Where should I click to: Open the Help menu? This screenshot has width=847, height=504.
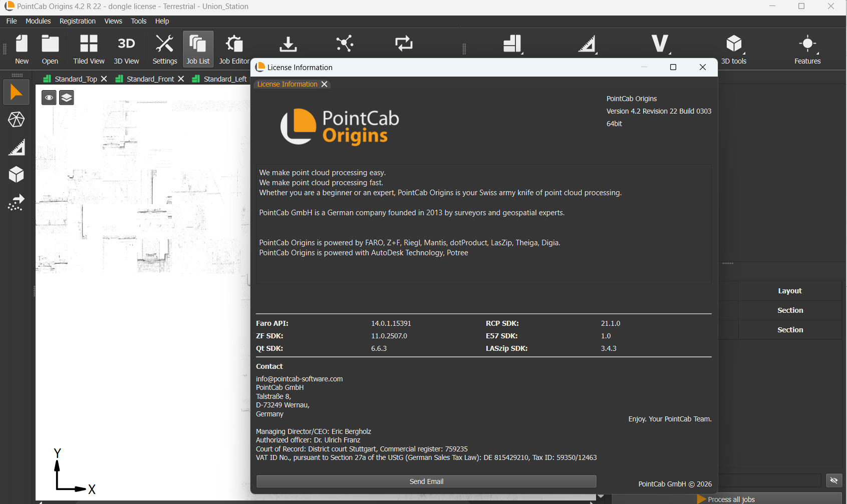[162, 21]
